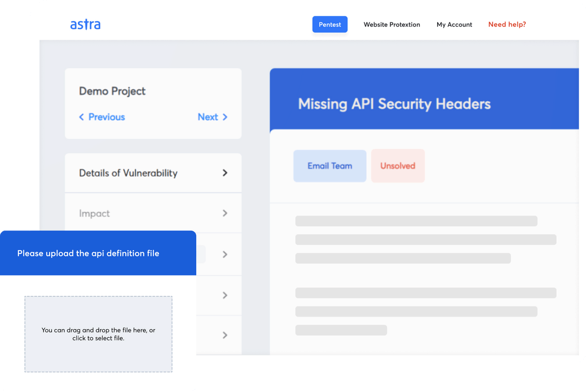
Task: Click the bottom-most row chevron icon
Action: [225, 335]
